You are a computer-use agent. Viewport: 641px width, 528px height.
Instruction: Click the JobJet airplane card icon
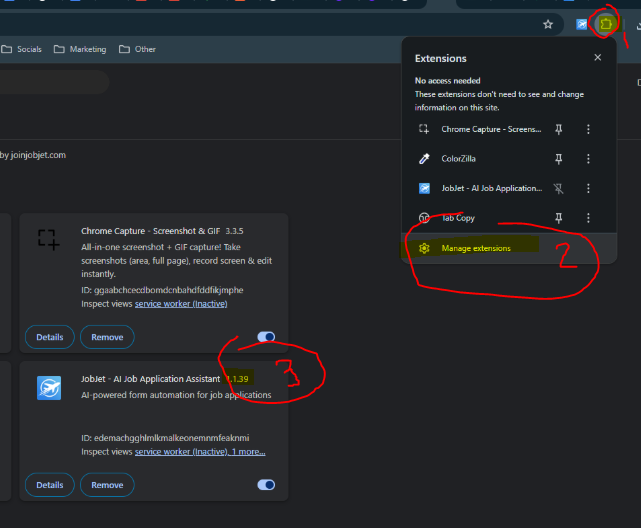[49, 388]
